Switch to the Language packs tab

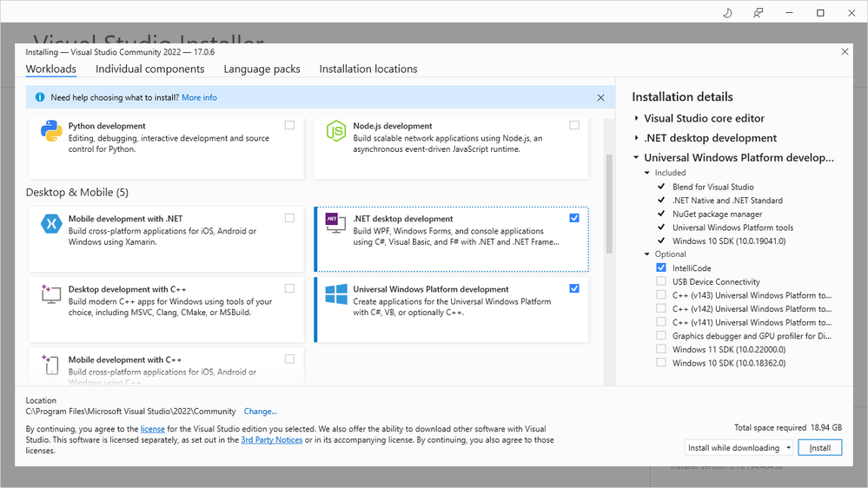click(262, 69)
